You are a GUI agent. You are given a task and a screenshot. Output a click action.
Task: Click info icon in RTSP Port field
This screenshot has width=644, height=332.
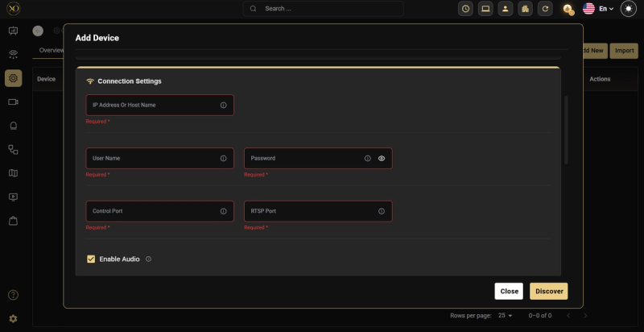coord(382,211)
